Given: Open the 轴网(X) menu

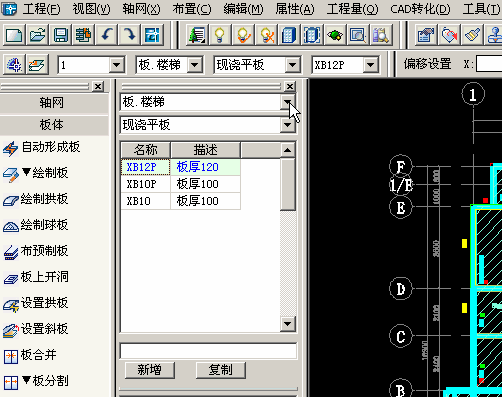Looking at the screenshot, I should tap(141, 9).
